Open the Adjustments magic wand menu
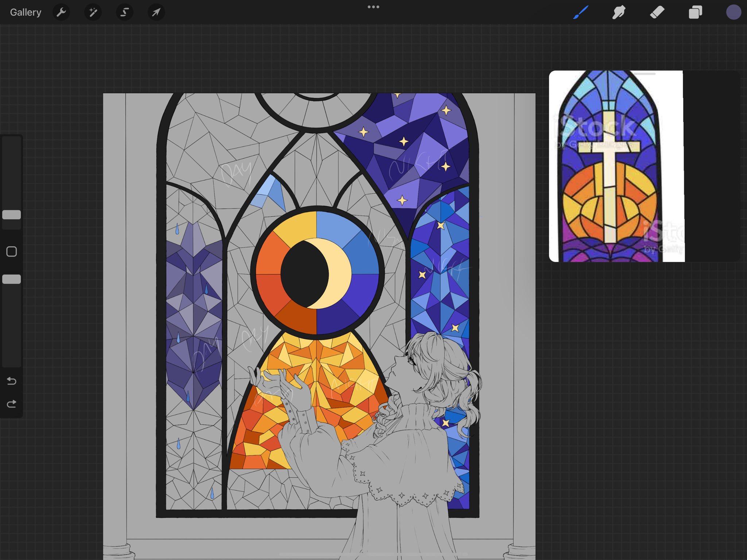This screenshot has width=747, height=560. pyautogui.click(x=93, y=12)
